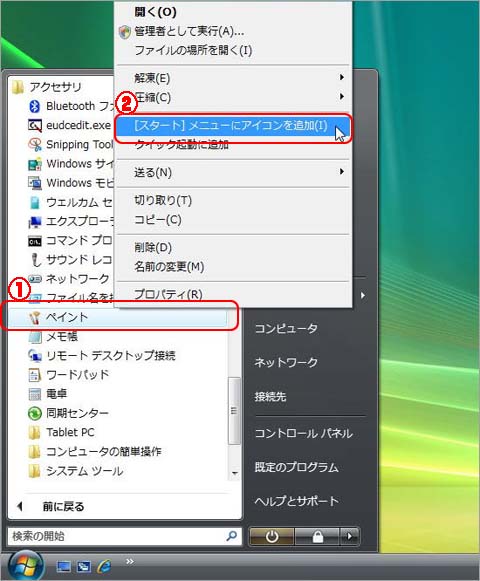Open the 圧縮(C) submenu

[234, 97]
